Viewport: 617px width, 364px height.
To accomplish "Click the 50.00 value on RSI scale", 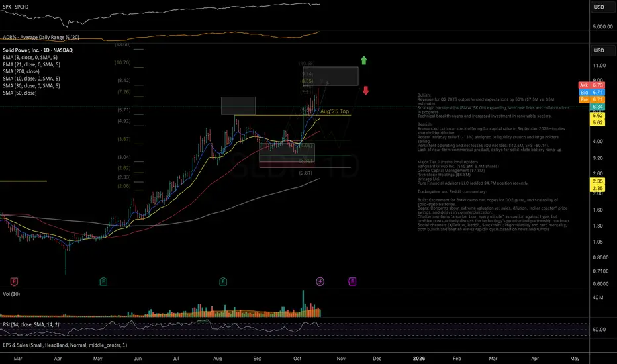I will tap(599, 330).
